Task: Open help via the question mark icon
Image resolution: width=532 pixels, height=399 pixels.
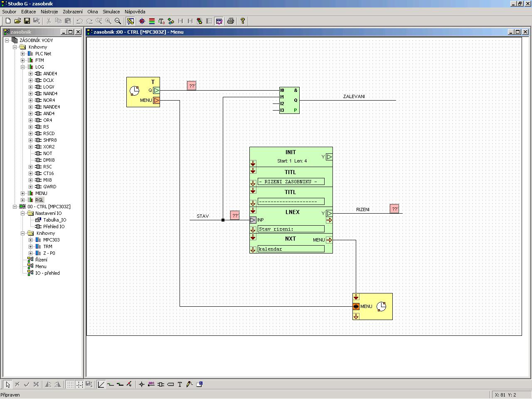Action: coord(243,21)
